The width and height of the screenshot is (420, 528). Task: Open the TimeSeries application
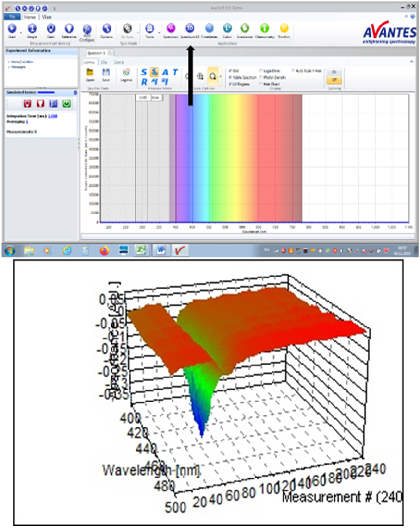click(210, 29)
